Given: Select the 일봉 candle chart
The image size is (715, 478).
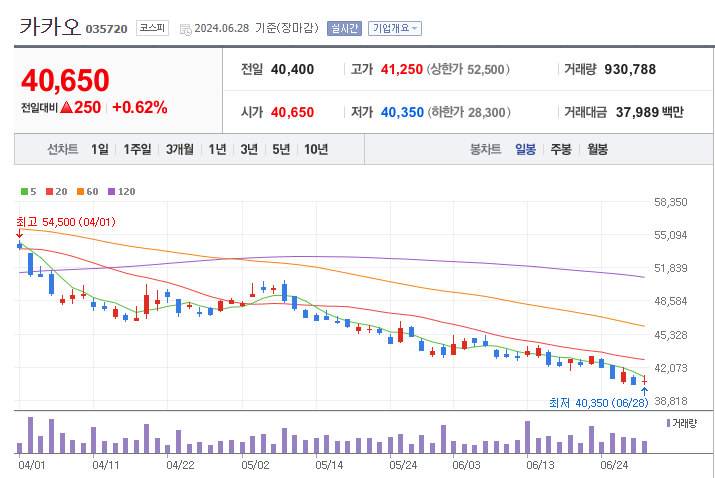Looking at the screenshot, I should tap(525, 149).
